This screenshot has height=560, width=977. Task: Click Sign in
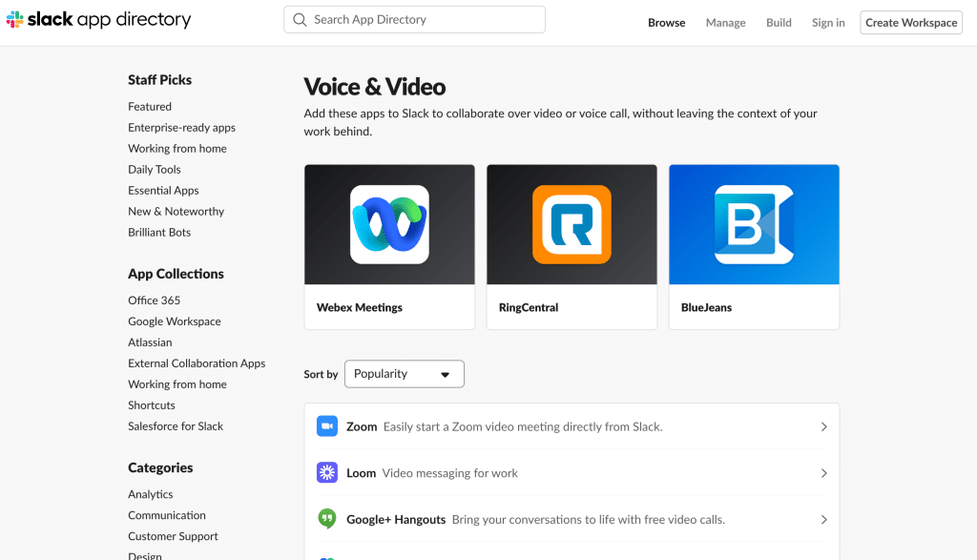coord(828,23)
